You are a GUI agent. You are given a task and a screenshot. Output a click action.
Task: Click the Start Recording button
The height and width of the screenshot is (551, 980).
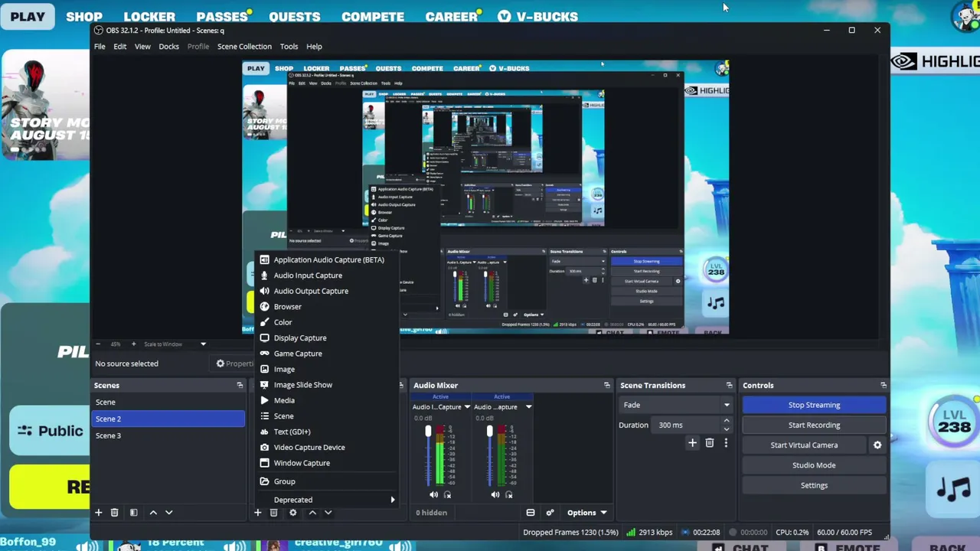pos(814,425)
